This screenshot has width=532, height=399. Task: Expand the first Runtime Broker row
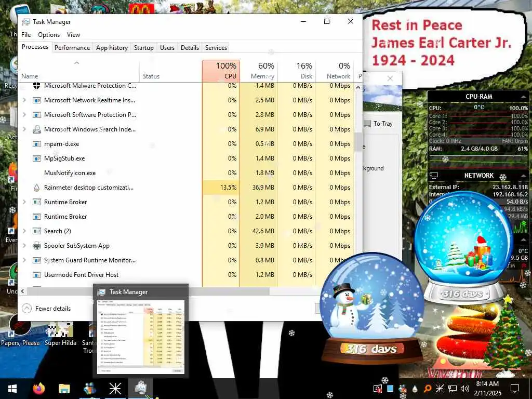[x=24, y=202]
